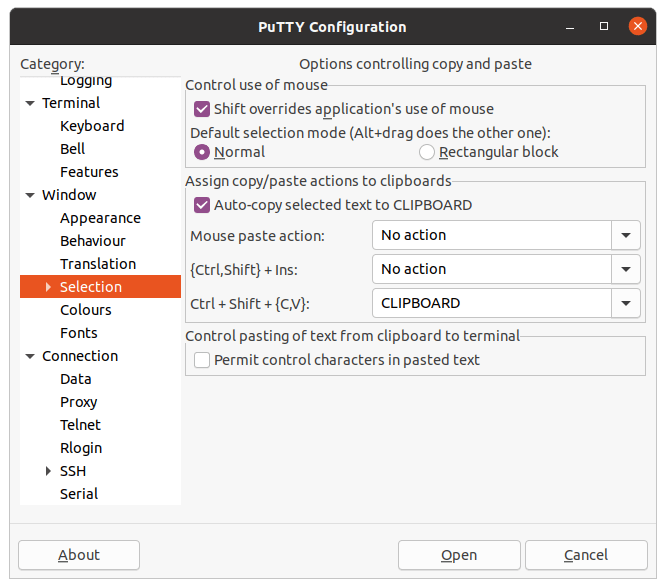This screenshot has height=588, width=666.
Task: Collapse the Connection category arrow
Action: 30,356
